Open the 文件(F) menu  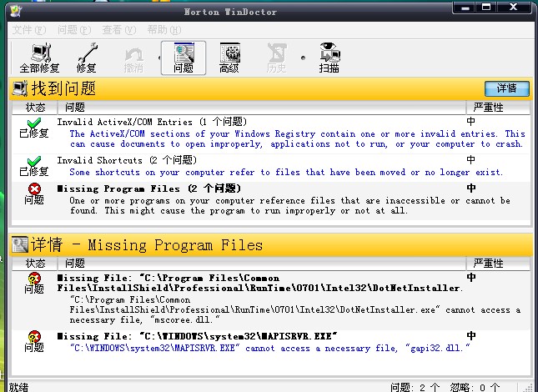29,30
